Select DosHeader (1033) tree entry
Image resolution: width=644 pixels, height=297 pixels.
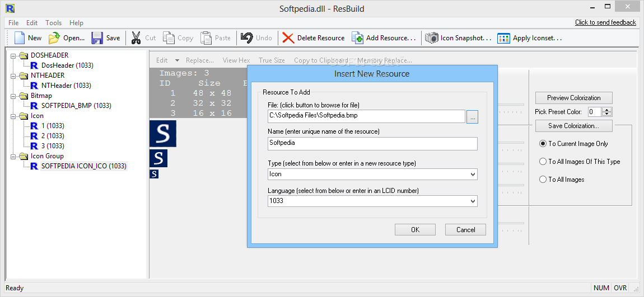click(67, 65)
